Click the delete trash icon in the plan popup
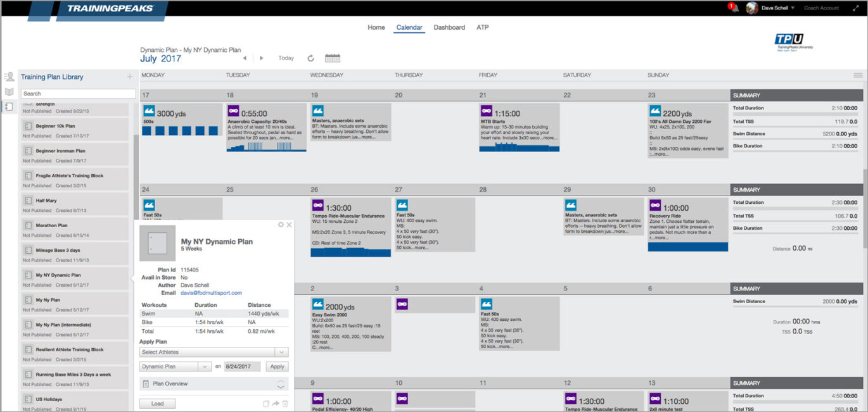This screenshot has width=868, height=412. click(284, 403)
